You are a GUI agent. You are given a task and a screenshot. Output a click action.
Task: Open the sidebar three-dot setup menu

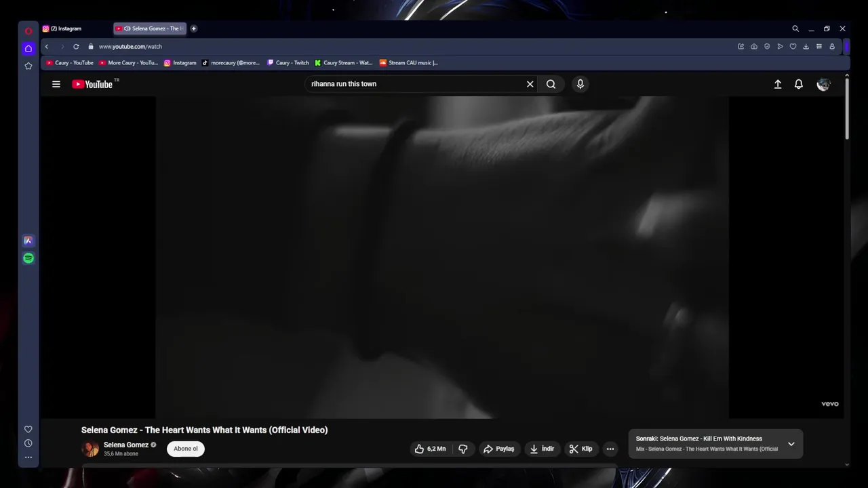point(28,457)
